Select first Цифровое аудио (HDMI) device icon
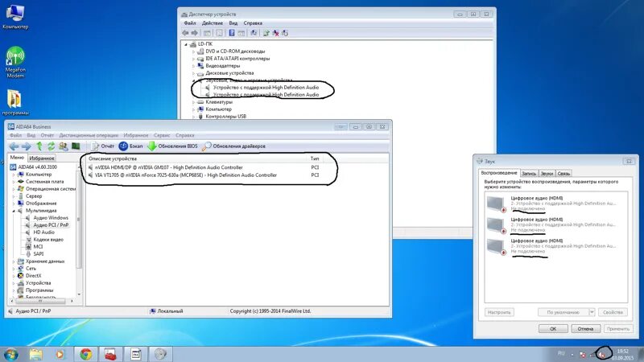The width and height of the screenshot is (644, 362). [496, 204]
